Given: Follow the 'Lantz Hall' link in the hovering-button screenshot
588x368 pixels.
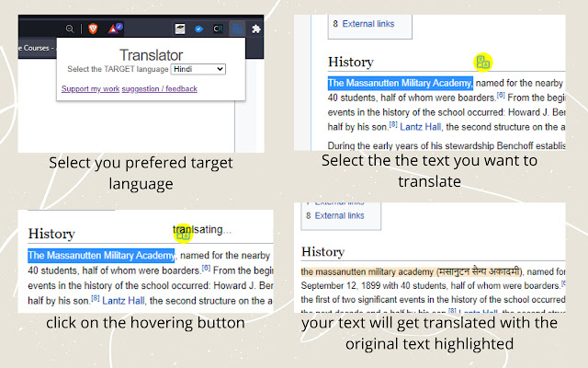Looking at the screenshot, I should pyautogui.click(x=123, y=301).
